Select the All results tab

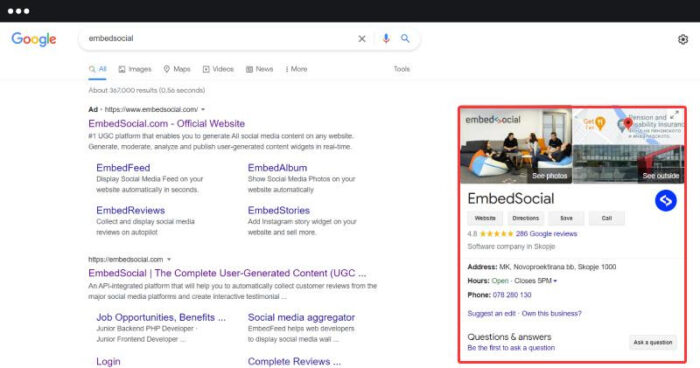pyautogui.click(x=97, y=69)
